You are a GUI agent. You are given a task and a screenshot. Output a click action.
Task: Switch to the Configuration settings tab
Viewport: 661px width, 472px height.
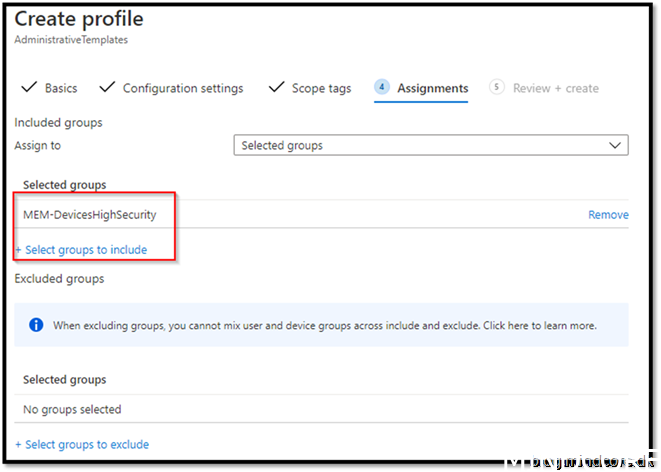(182, 88)
